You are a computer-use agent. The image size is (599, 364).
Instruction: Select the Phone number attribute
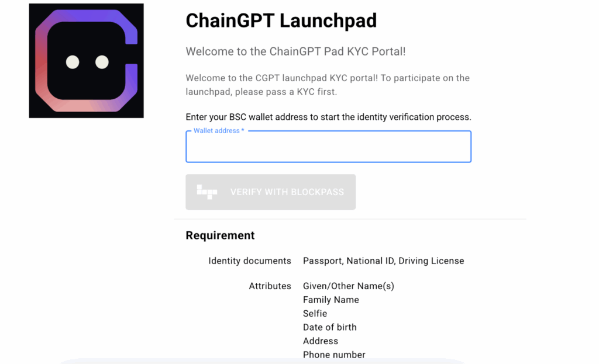point(334,354)
